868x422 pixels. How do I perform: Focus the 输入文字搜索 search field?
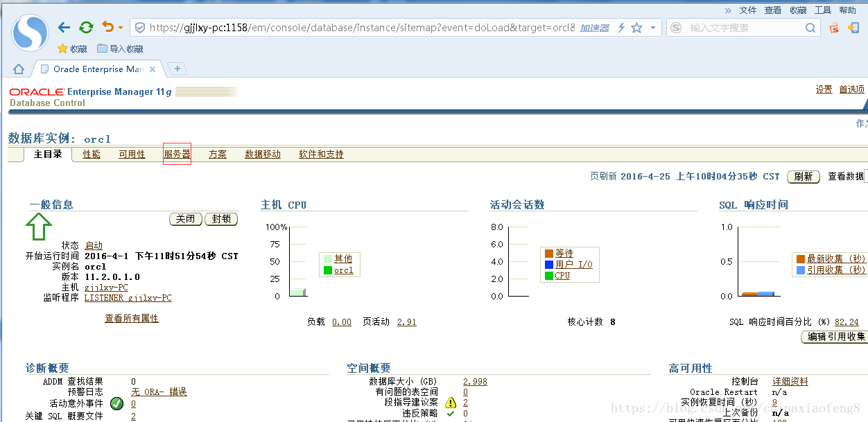click(743, 28)
